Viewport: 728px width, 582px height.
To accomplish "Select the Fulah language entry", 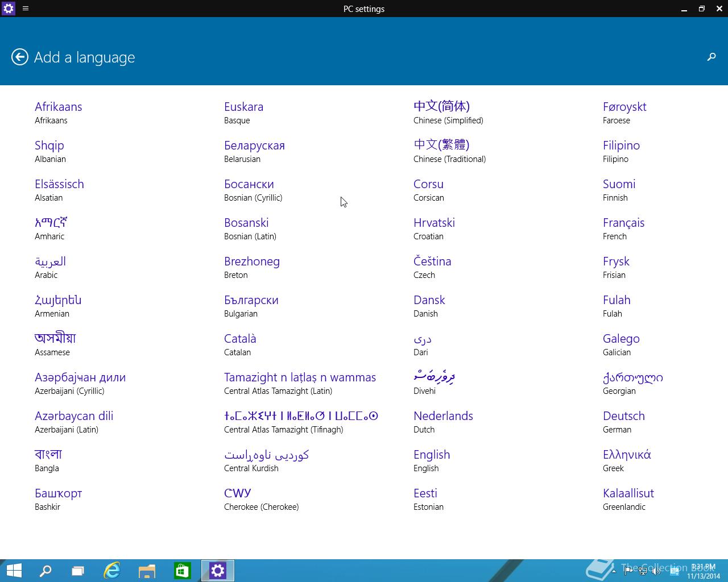I will (x=617, y=306).
